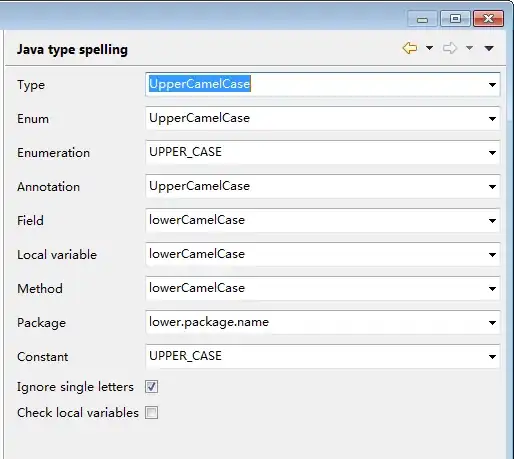Maximize the preferences window

455,18
